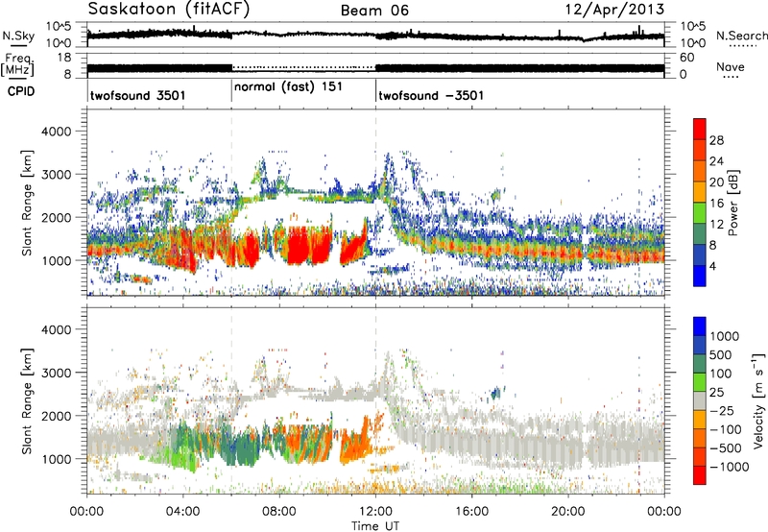Screen dimensions: 768x532
Task: Click the Nave legend label
Action: pyautogui.click(x=731, y=67)
